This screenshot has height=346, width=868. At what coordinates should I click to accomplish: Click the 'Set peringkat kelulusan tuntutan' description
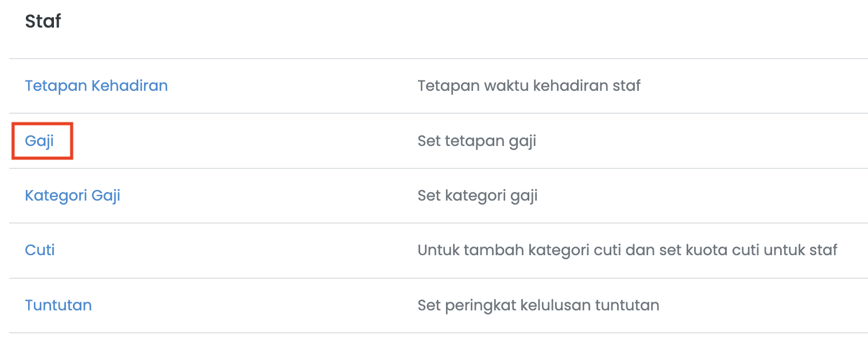point(538,305)
